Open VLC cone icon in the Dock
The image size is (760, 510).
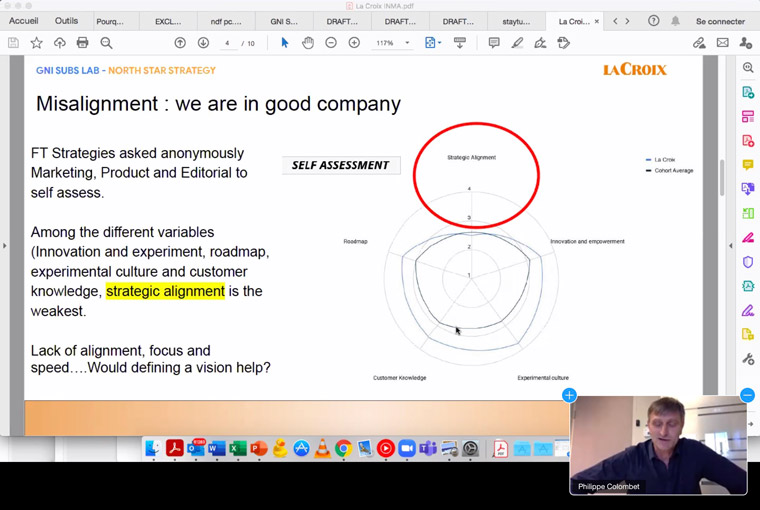click(x=322, y=448)
